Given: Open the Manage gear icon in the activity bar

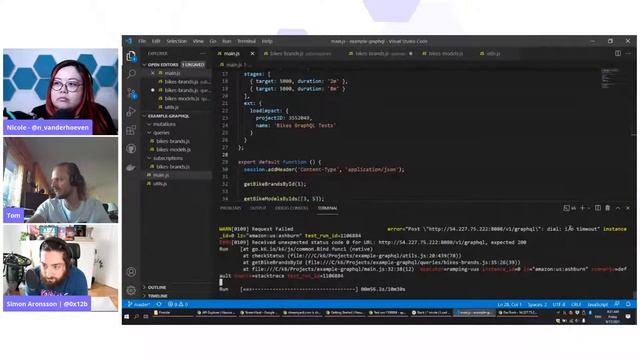Looking at the screenshot, I should [x=131, y=290].
